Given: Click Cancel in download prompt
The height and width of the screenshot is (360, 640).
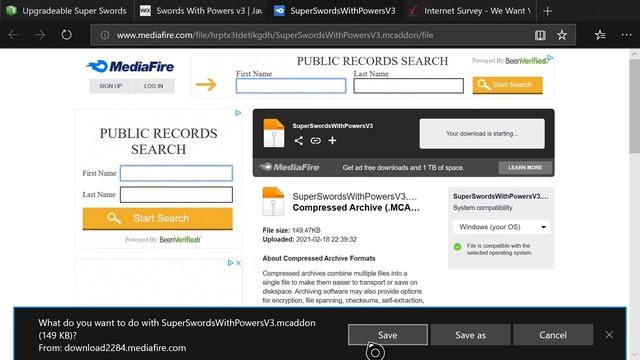Looking at the screenshot, I should point(553,335).
